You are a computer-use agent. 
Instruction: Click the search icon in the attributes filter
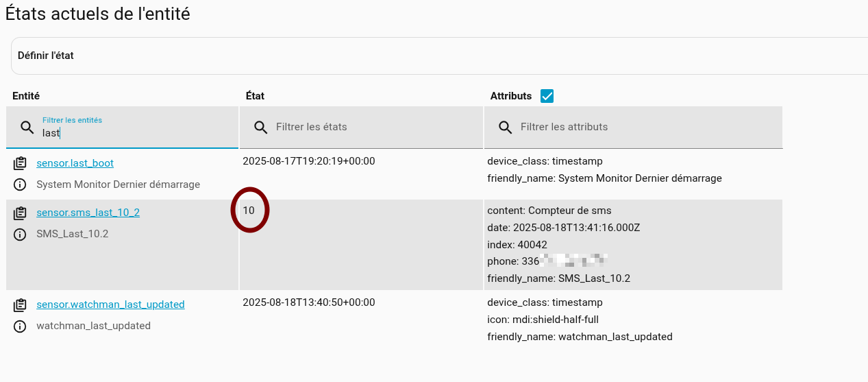[x=505, y=127]
